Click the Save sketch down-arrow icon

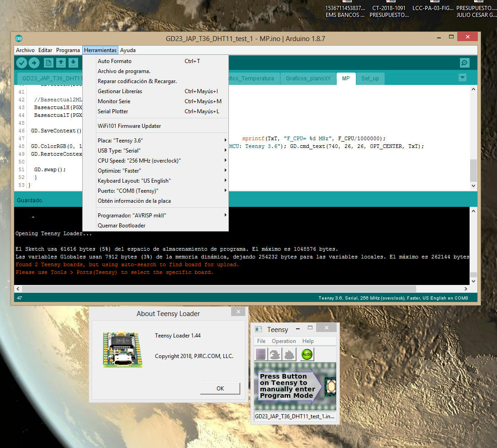(73, 63)
